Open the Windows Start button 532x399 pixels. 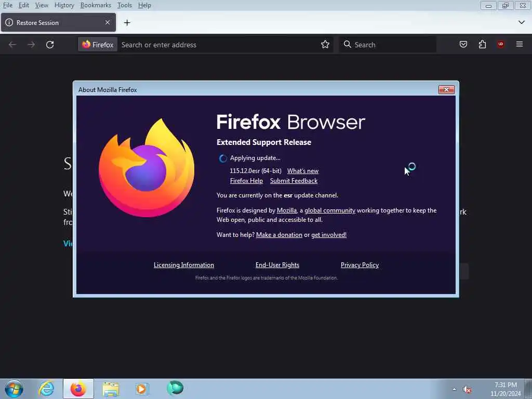tap(14, 389)
